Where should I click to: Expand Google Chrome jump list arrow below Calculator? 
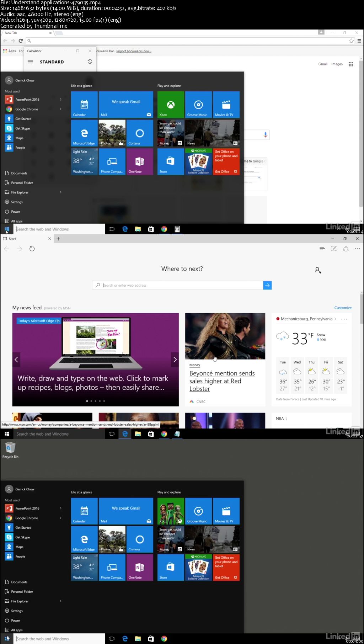point(60,109)
